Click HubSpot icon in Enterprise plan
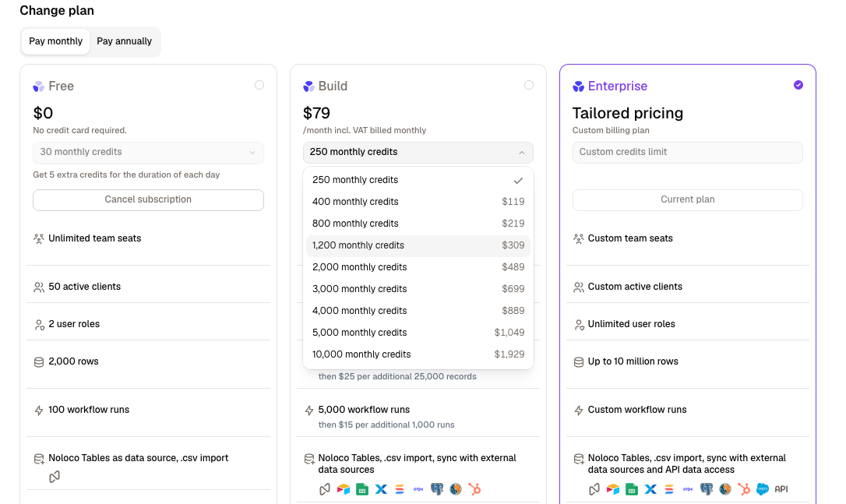Image resolution: width=846 pixels, height=504 pixels. click(x=744, y=489)
